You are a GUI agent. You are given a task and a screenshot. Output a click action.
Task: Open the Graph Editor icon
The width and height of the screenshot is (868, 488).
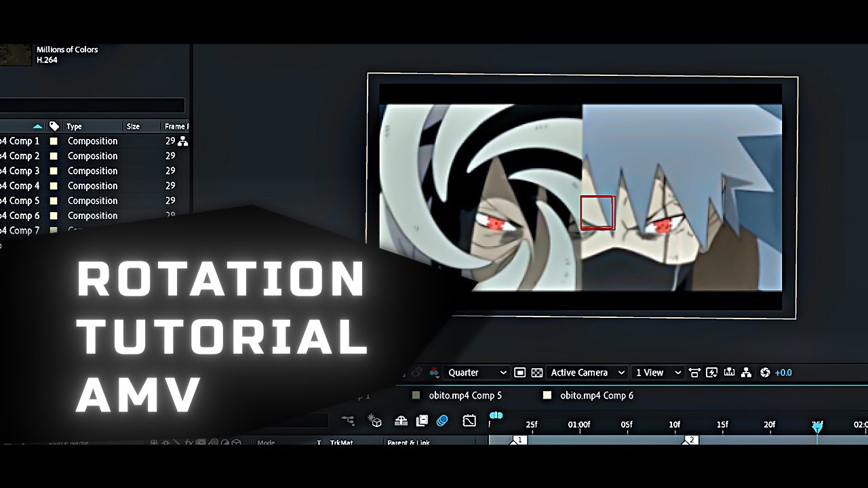[x=469, y=421]
